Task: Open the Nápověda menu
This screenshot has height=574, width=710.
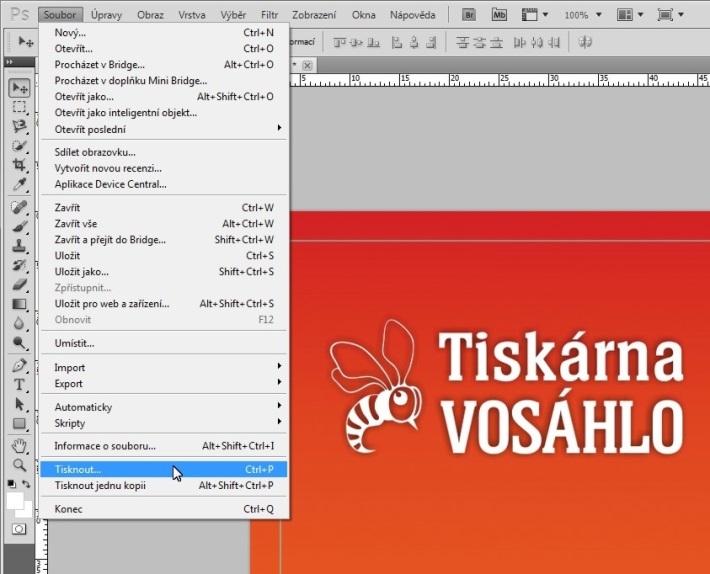Action: (413, 15)
